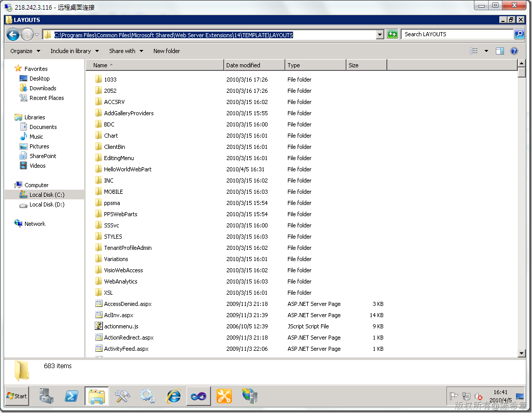Open the Share with menu
532x413 pixels.
pyautogui.click(x=126, y=51)
